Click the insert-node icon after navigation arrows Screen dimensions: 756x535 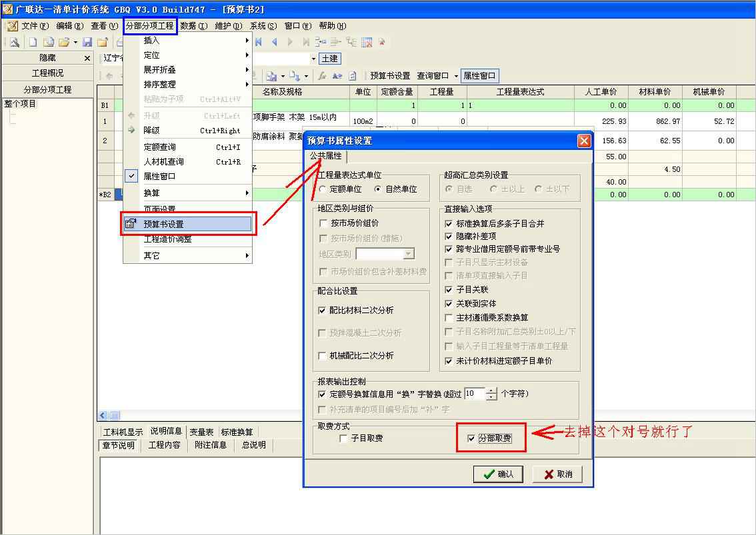pyautogui.click(x=321, y=43)
